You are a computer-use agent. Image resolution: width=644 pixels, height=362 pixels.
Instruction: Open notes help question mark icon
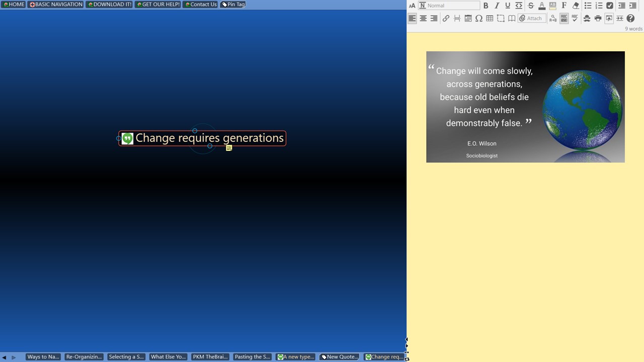631,19
